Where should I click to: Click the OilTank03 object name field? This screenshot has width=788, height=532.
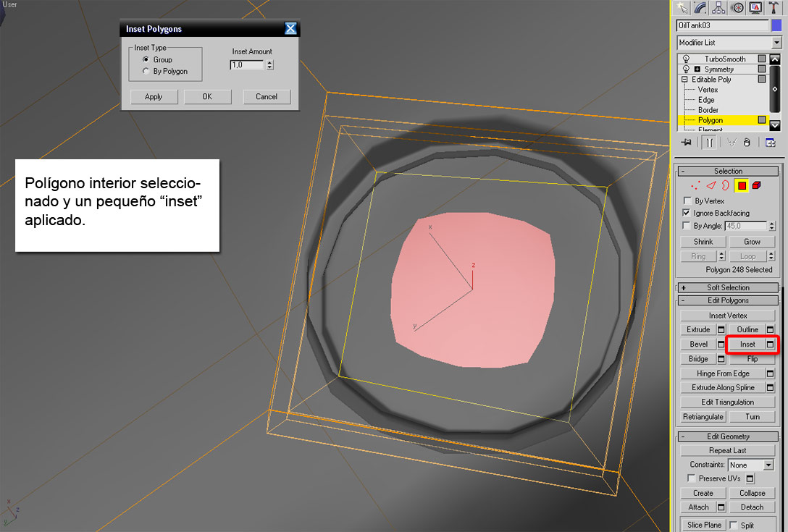[x=722, y=25]
